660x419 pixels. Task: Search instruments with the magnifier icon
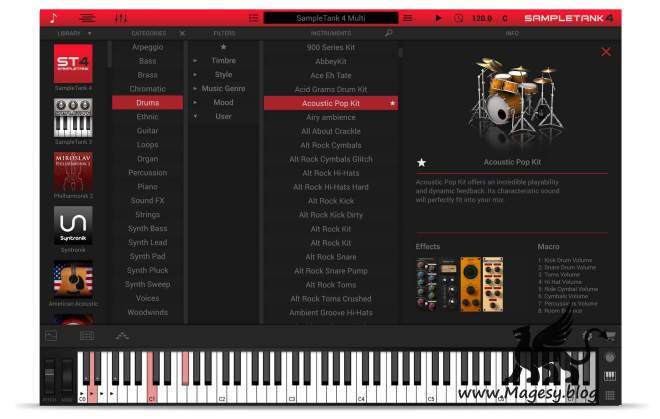(389, 33)
